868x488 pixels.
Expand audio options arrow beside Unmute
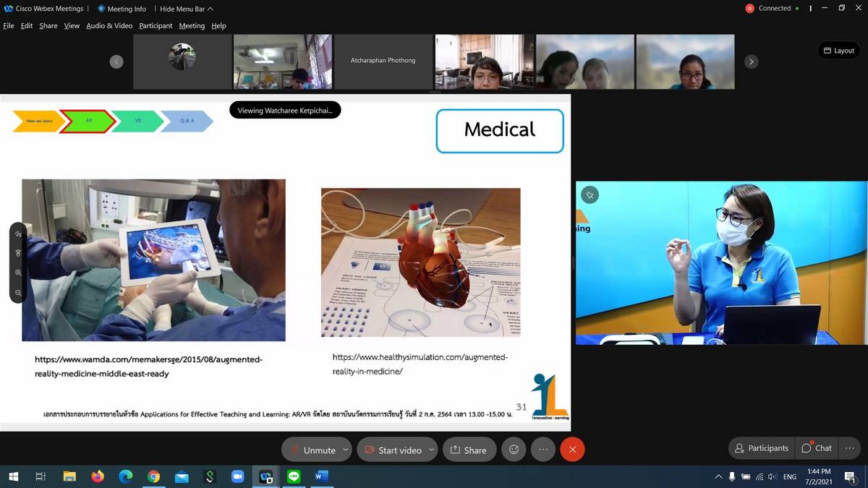click(346, 450)
